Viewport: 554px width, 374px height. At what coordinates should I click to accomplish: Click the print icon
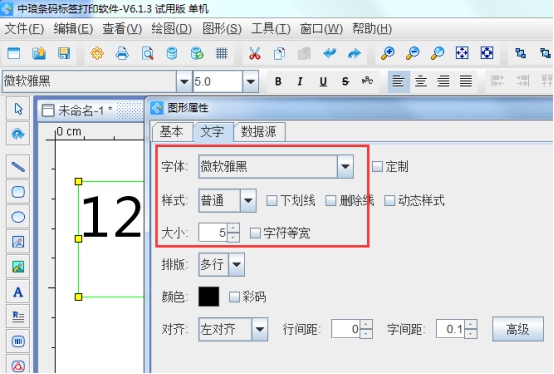tap(122, 54)
